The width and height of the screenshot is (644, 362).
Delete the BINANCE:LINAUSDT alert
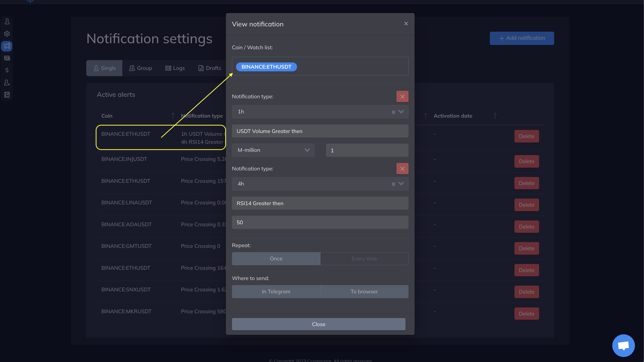pos(527,205)
